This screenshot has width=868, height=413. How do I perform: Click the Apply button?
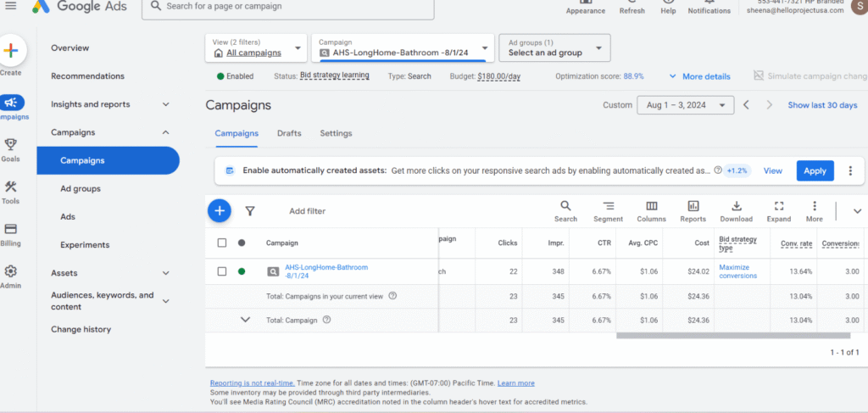(x=815, y=170)
